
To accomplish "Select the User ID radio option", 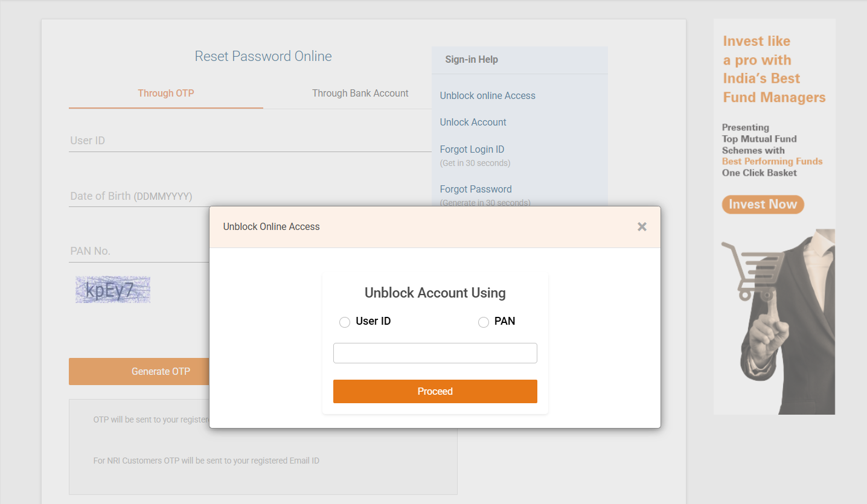I will pos(345,322).
